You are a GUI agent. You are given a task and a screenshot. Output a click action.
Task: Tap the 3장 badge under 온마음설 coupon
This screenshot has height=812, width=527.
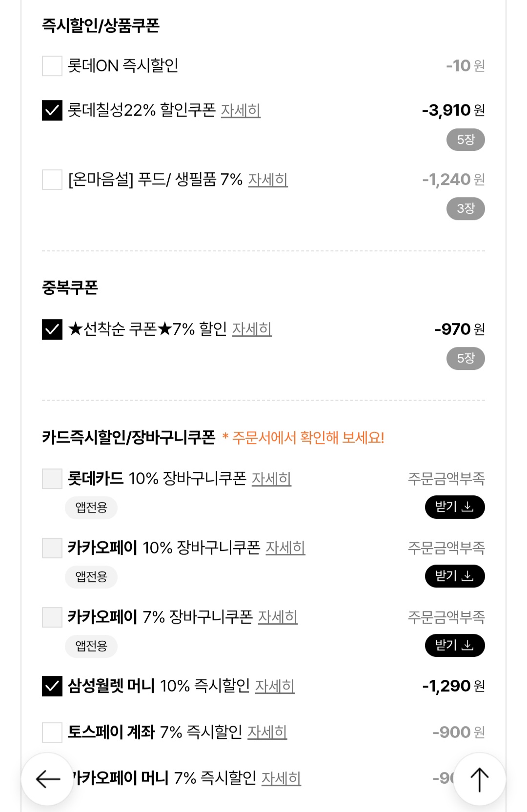(466, 209)
